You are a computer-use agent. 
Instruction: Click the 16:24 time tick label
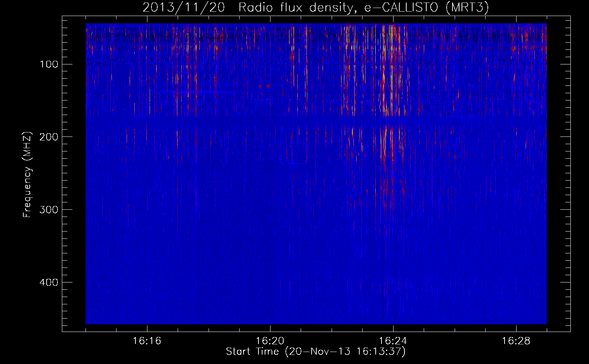point(393,341)
